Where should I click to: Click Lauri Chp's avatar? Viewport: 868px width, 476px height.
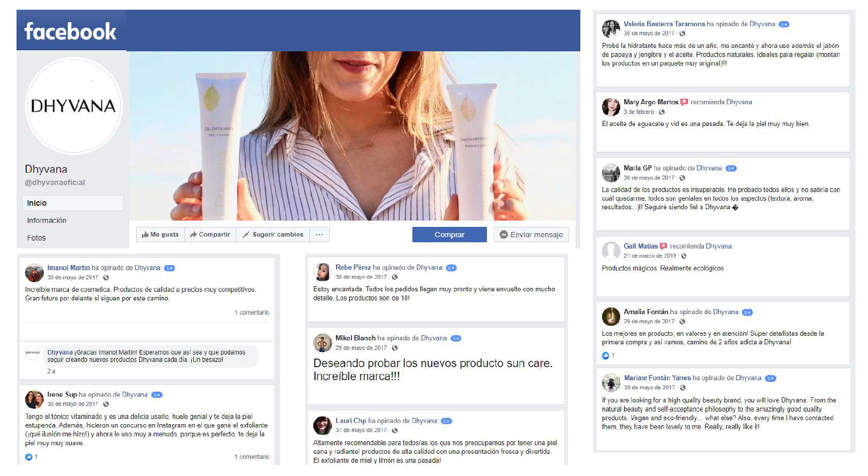pos(322,425)
